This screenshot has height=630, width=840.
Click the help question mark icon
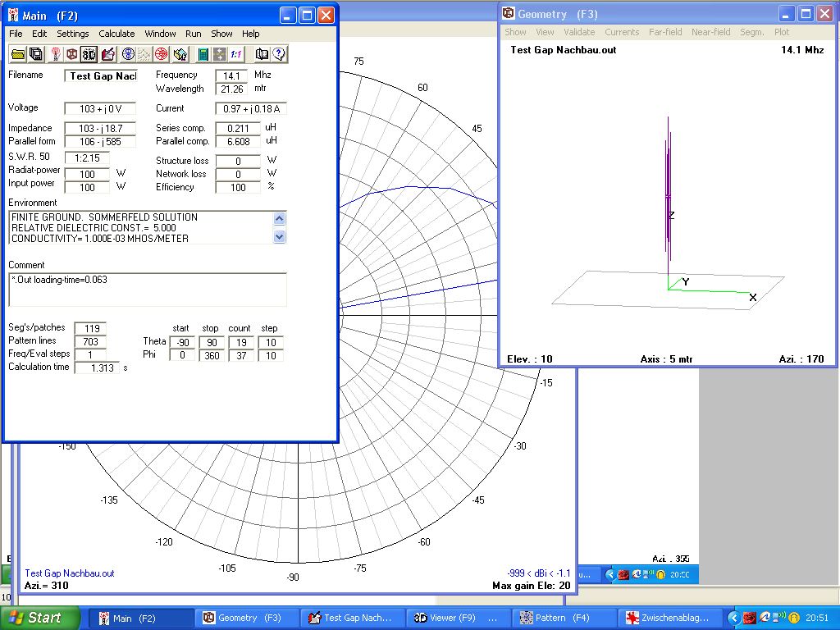[279, 54]
